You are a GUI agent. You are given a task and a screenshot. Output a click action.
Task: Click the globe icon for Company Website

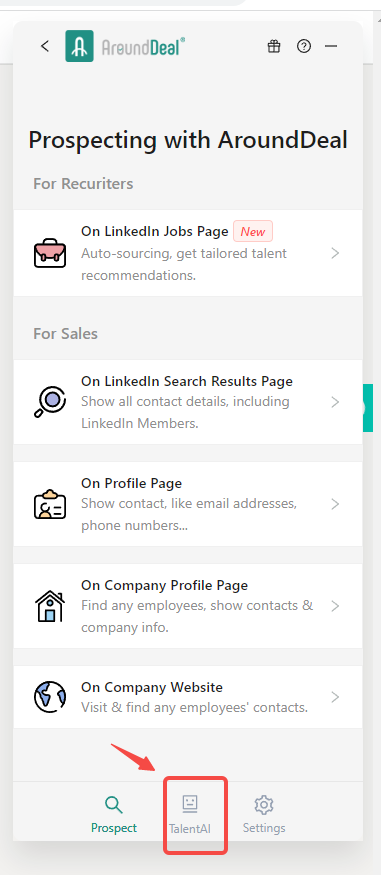(x=50, y=697)
